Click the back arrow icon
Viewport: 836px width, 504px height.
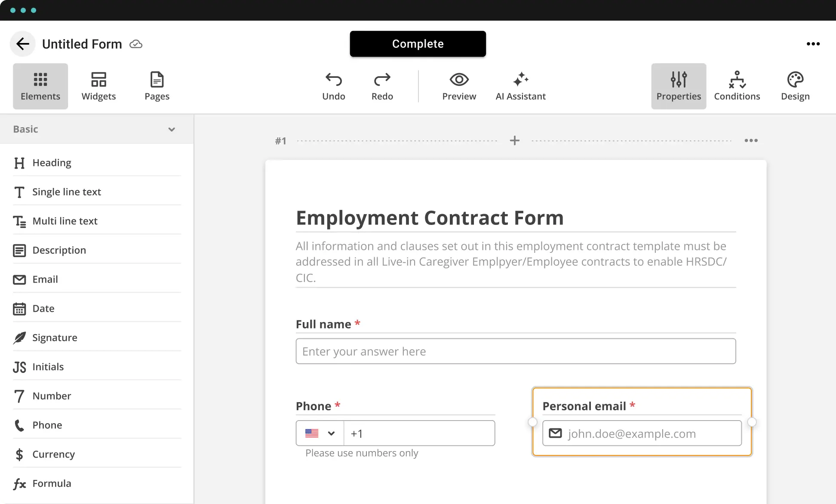click(x=23, y=44)
